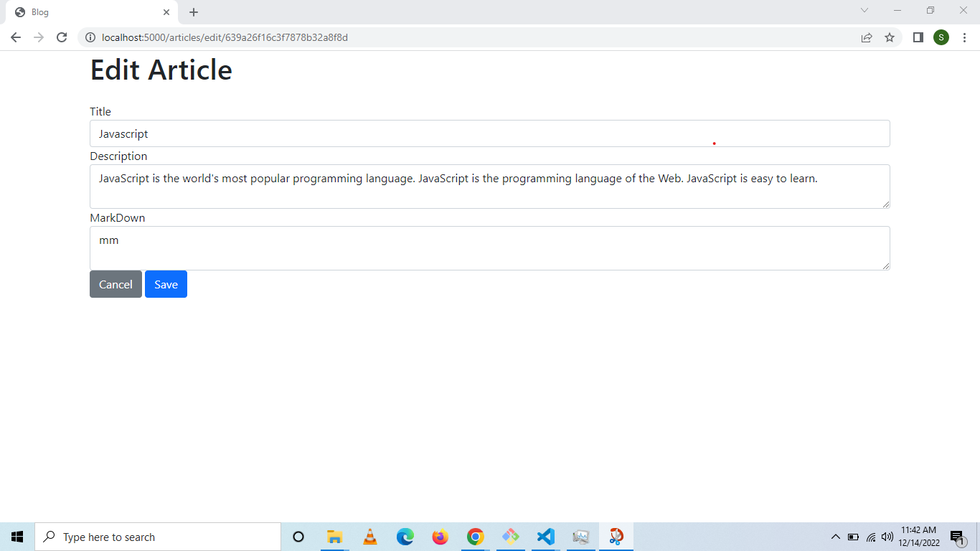Share this page icon in address bar
Viewport: 980px width, 551px height.
(867, 37)
